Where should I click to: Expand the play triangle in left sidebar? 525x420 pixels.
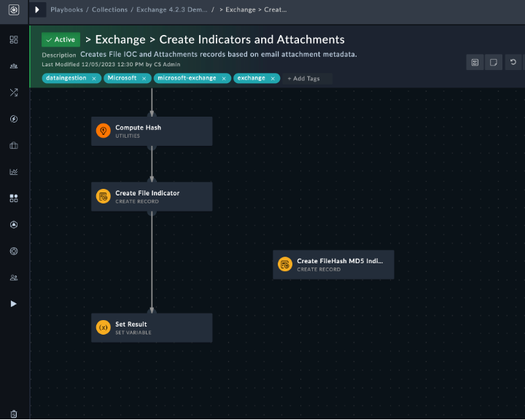click(x=14, y=303)
